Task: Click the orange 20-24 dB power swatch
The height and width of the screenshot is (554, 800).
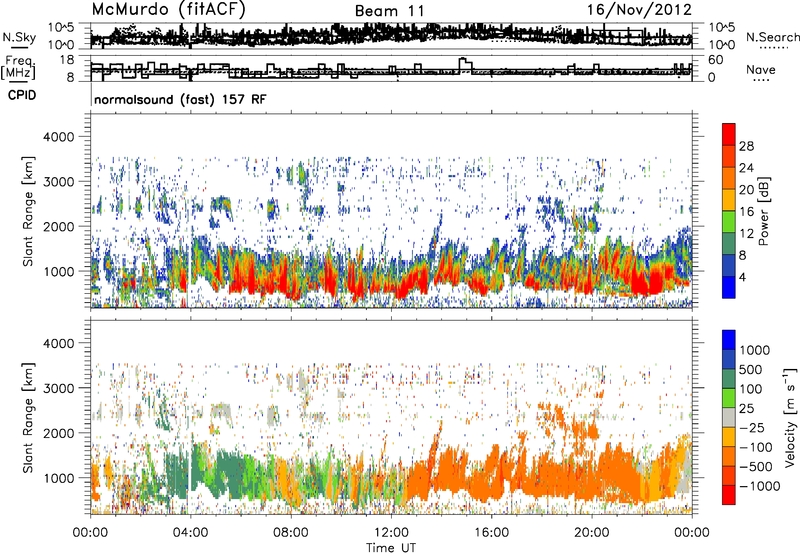Action: (729, 178)
